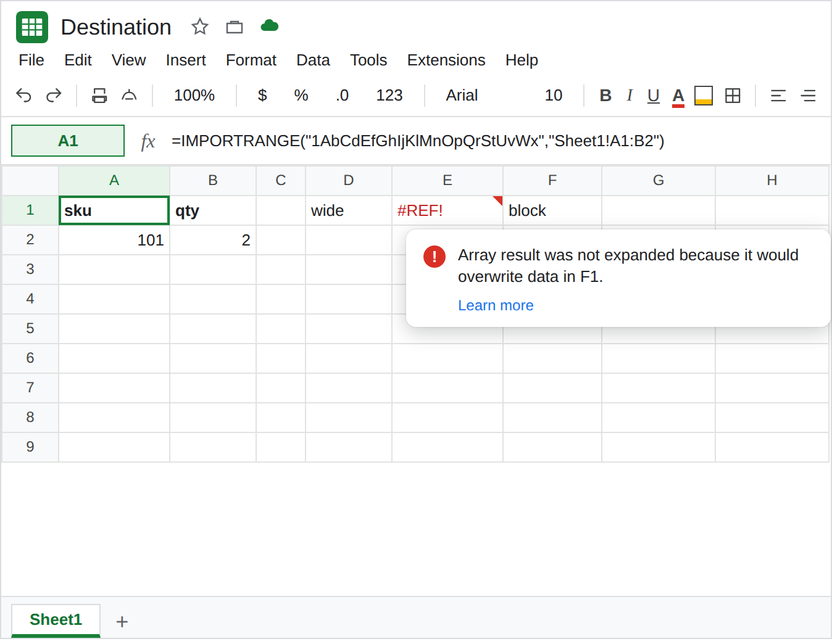Open the Extensions menu
This screenshot has height=644, width=832.
[x=446, y=60]
